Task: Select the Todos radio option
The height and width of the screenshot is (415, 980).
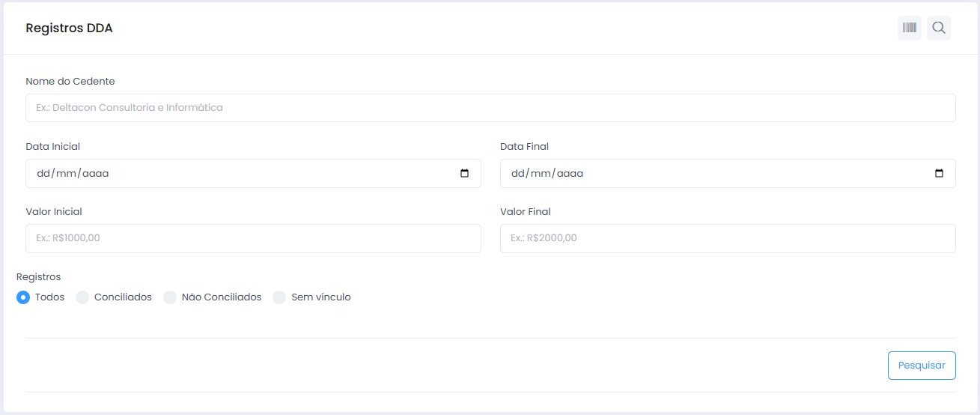Action: point(23,297)
